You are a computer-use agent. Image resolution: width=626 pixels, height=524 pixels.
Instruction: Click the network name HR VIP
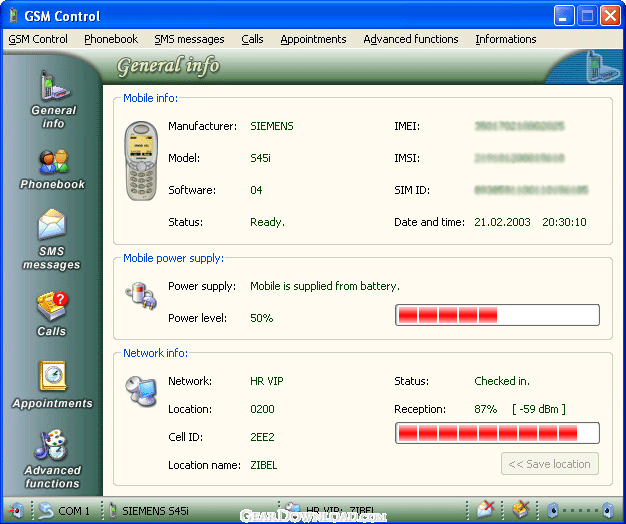tap(267, 381)
